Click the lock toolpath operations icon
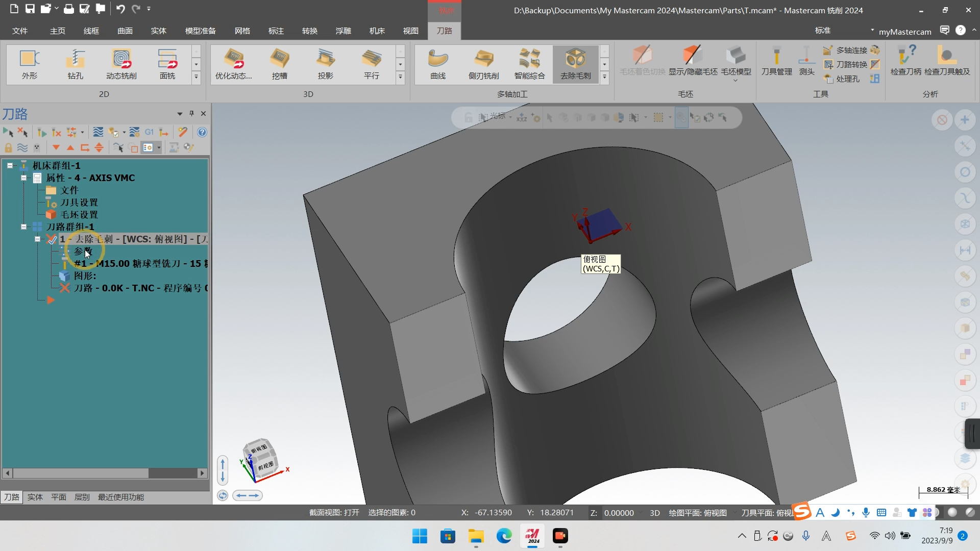The width and height of the screenshot is (980, 551). click(x=8, y=148)
